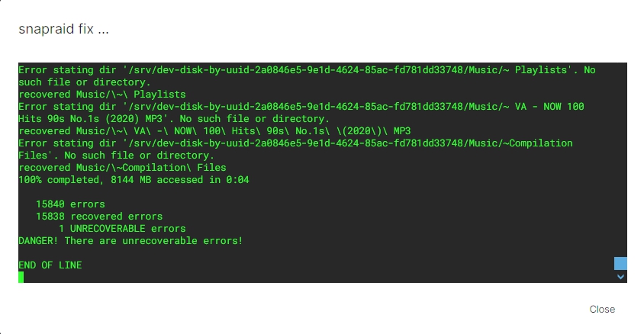This screenshot has height=334, width=644.
Task: Click the '15840 errors' count line
Action: click(x=70, y=204)
